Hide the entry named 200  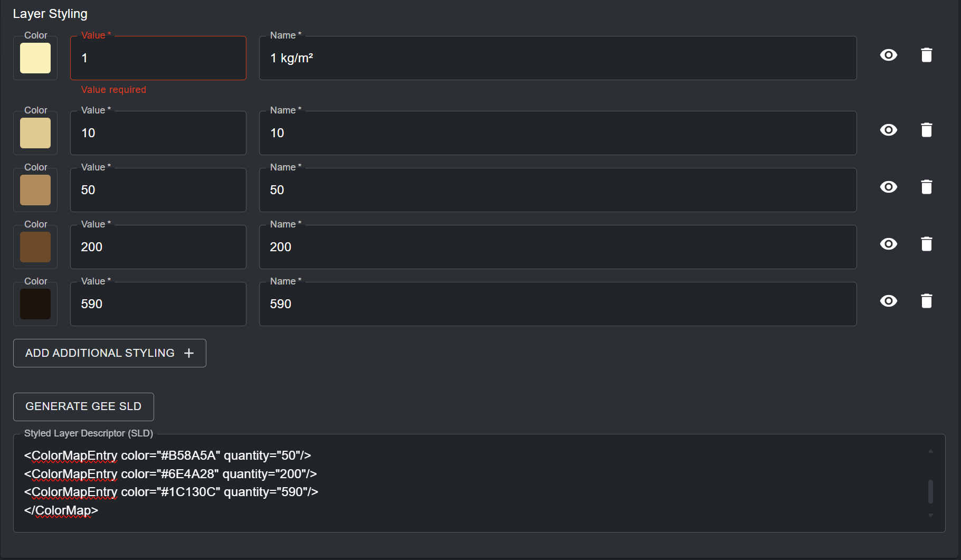(888, 244)
